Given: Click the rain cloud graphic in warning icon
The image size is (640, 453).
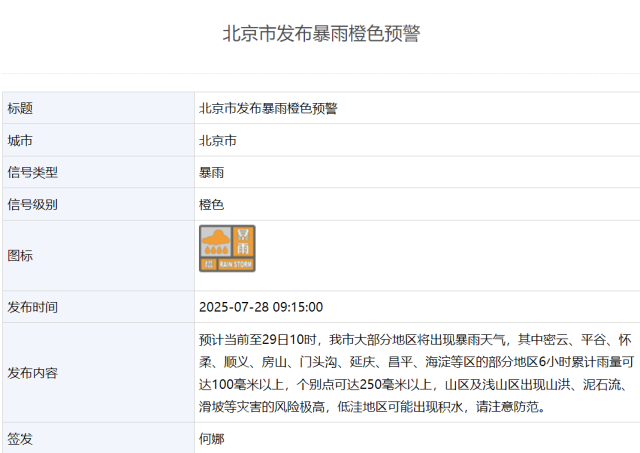Looking at the screenshot, I should tap(215, 242).
